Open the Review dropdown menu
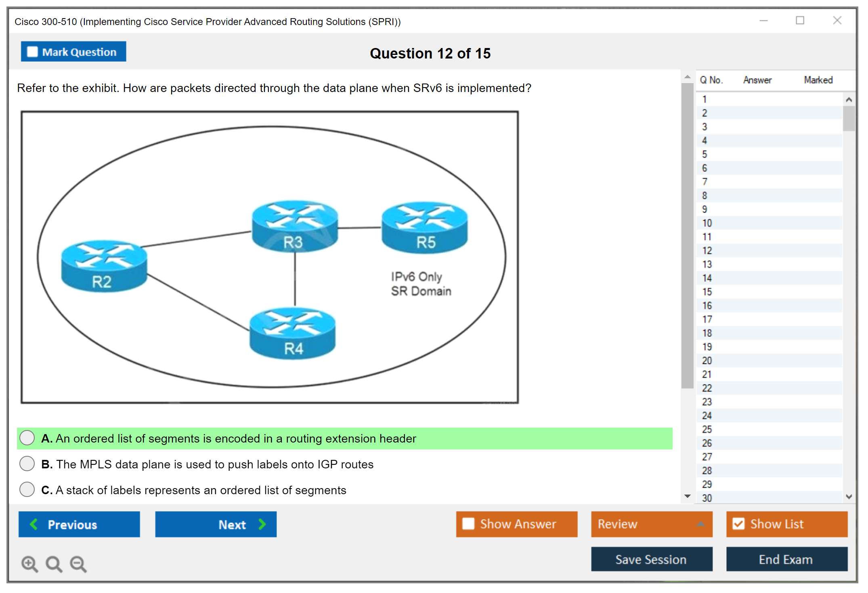 click(x=651, y=524)
